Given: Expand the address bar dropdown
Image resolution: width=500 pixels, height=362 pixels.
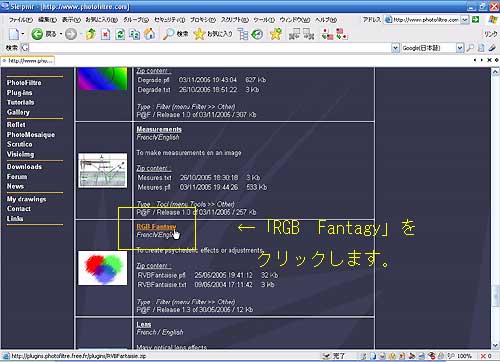Looking at the screenshot, I should [x=465, y=20].
